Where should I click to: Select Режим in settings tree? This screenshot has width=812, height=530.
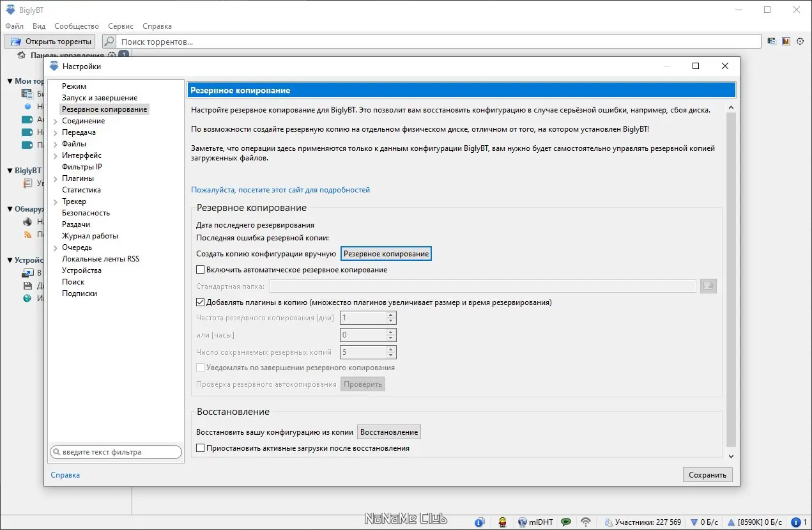tap(74, 86)
